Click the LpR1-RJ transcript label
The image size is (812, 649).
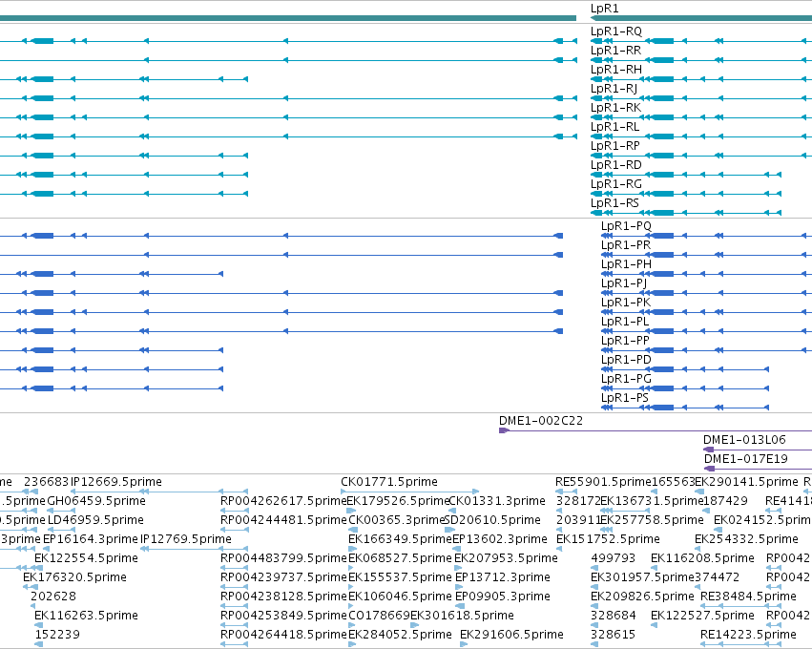pos(614,89)
